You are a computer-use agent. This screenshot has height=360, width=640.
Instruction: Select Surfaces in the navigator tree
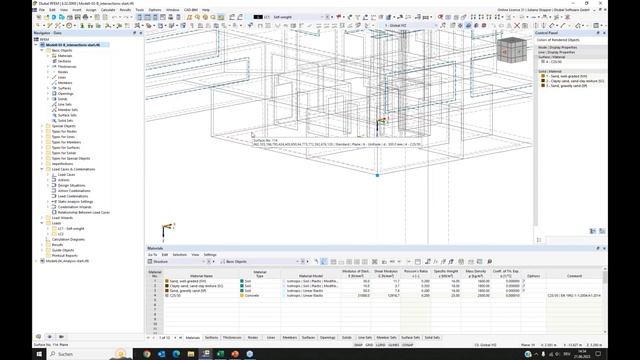coord(64,88)
